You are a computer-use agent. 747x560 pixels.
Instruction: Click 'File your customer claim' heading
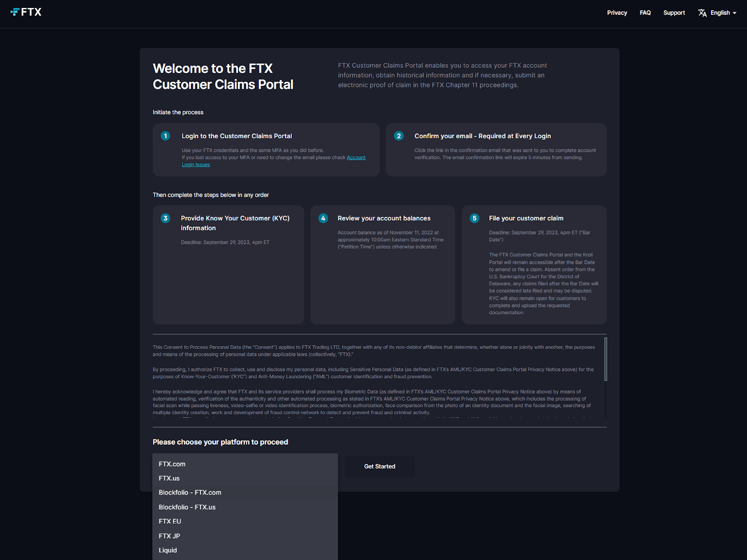[526, 218]
